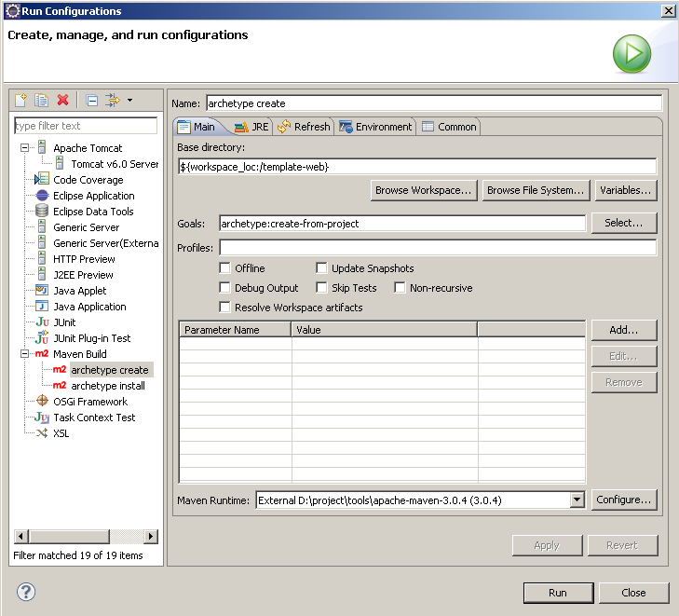Click the Base directory field
The height and width of the screenshot is (616, 679).
coord(417,166)
